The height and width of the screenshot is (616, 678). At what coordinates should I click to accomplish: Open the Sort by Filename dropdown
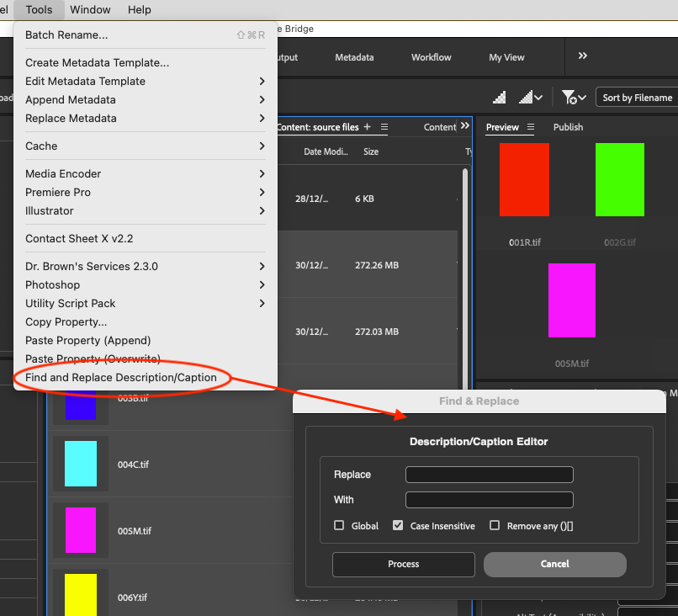click(x=636, y=97)
